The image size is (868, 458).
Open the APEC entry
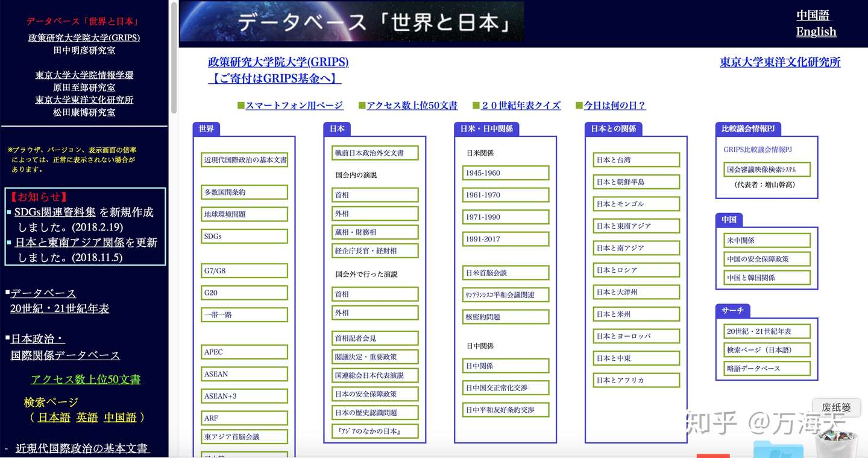(x=244, y=352)
